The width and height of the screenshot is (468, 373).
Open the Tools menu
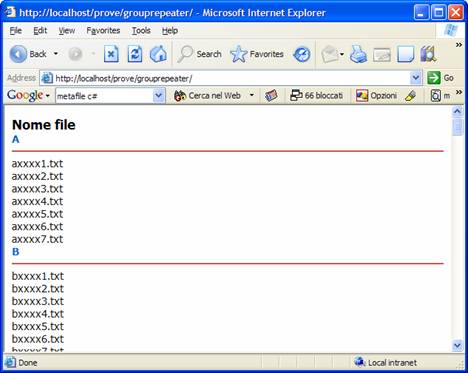[141, 31]
